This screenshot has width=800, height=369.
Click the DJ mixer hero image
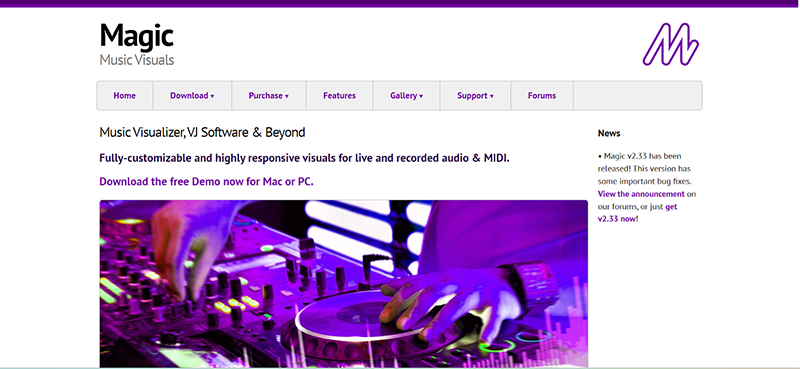click(343, 283)
